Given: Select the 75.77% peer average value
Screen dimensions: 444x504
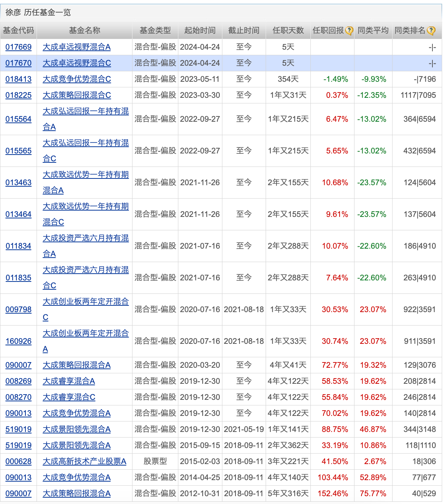Looking at the screenshot, I should [373, 494].
